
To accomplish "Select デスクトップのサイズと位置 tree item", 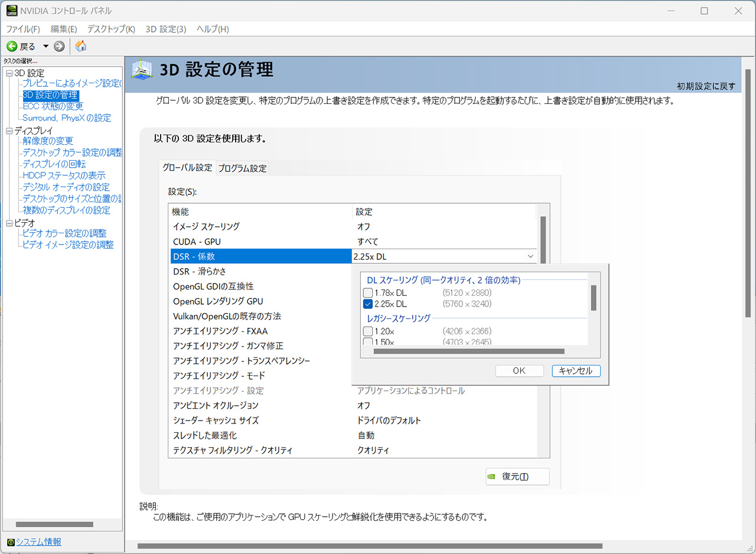I will tap(72, 198).
